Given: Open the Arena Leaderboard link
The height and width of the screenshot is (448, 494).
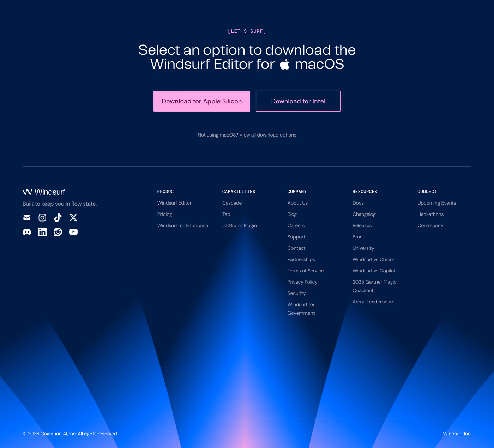Looking at the screenshot, I should (374, 302).
